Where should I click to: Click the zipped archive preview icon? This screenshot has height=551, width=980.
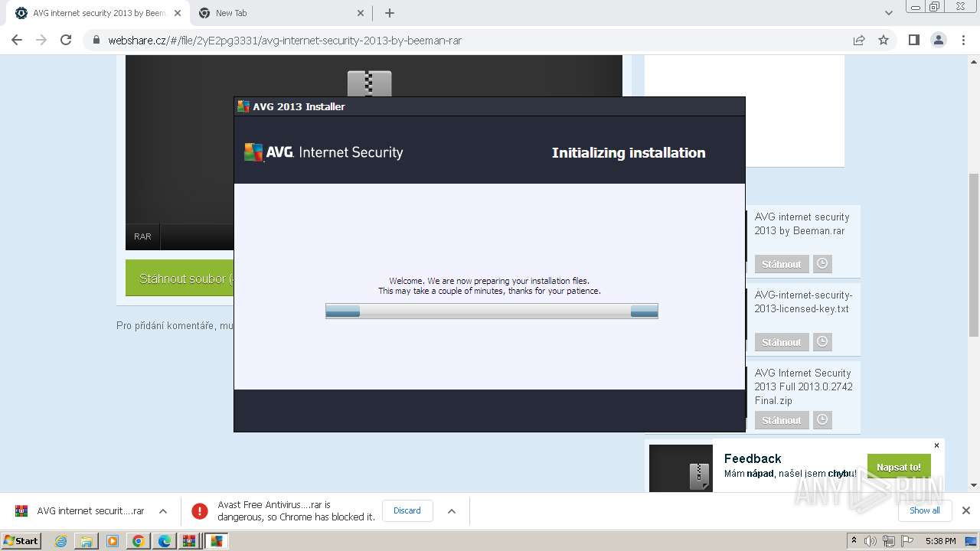369,83
